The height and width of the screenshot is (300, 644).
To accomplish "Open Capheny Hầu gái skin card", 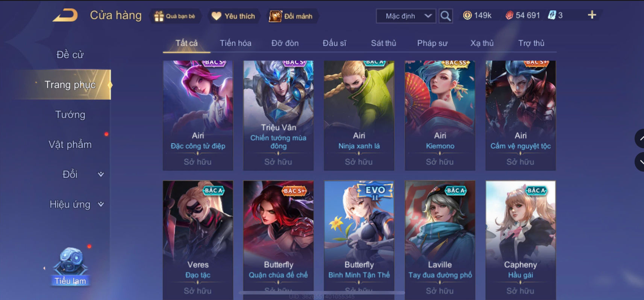I will (x=520, y=240).
